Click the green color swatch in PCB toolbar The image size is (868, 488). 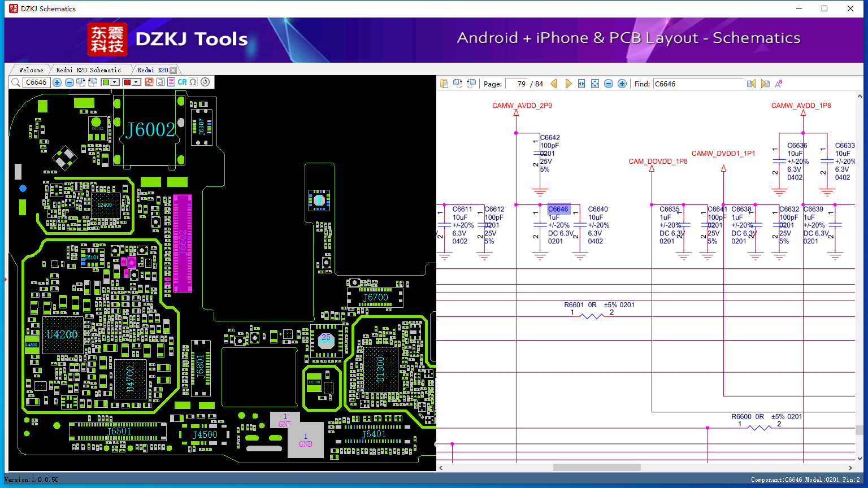tap(106, 82)
